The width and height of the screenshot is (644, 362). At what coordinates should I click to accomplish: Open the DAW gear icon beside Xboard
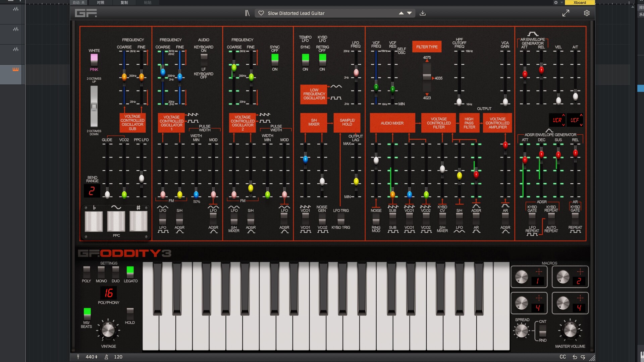[556, 2]
